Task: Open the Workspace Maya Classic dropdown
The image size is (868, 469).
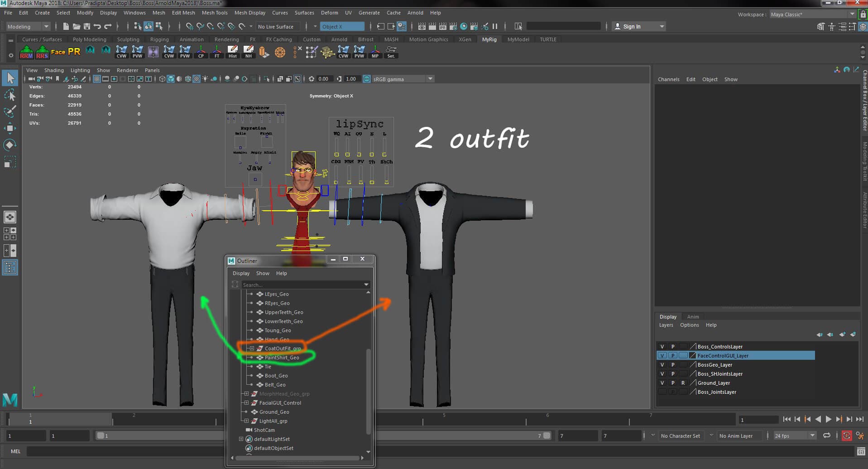Action: click(812, 15)
